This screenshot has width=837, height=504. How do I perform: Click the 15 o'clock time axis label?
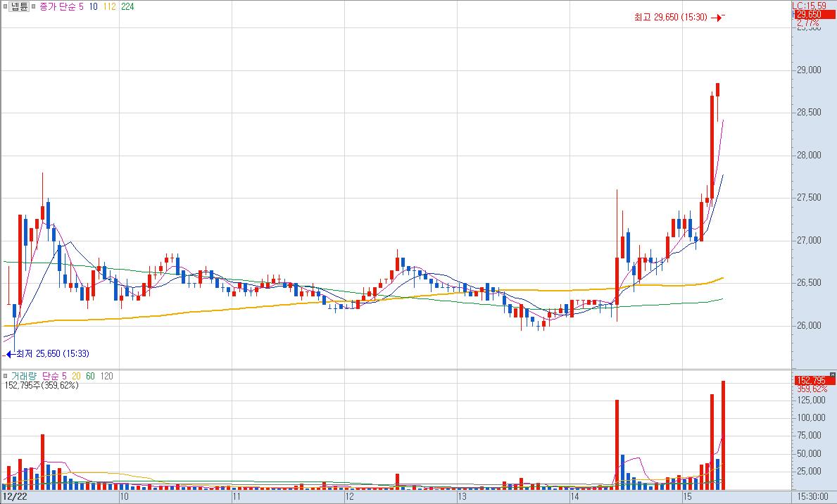[688, 497]
